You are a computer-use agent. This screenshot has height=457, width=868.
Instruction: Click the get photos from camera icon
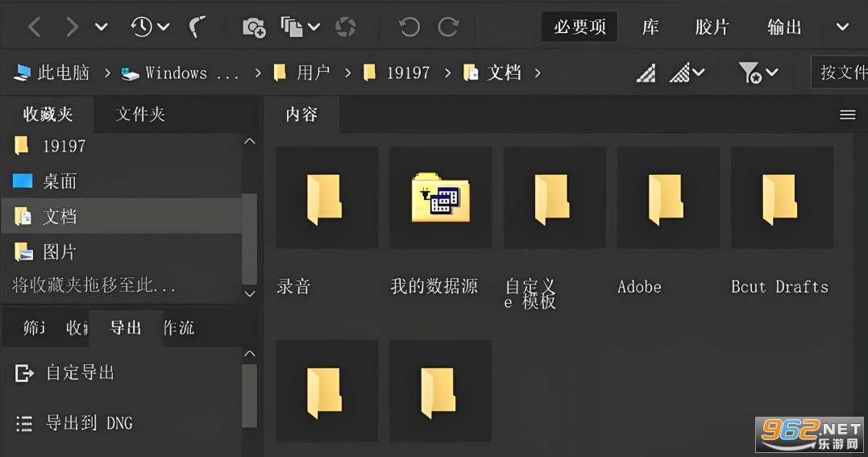click(x=254, y=27)
